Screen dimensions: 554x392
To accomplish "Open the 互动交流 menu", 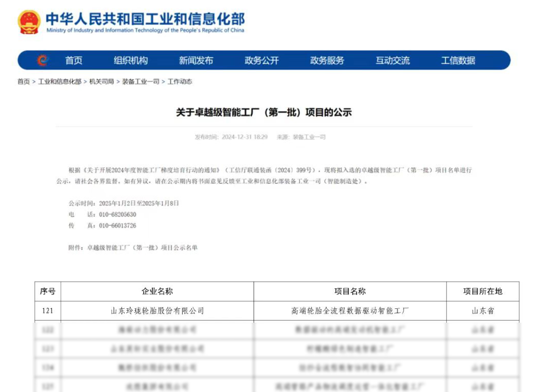I will pyautogui.click(x=392, y=61).
